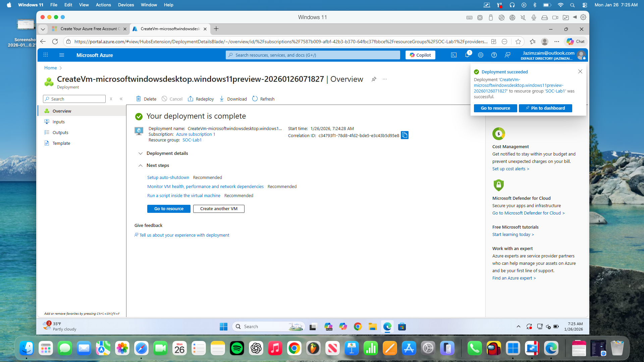Copy the Correlation ID
Viewport: 644px width, 362px height.
[x=405, y=135]
